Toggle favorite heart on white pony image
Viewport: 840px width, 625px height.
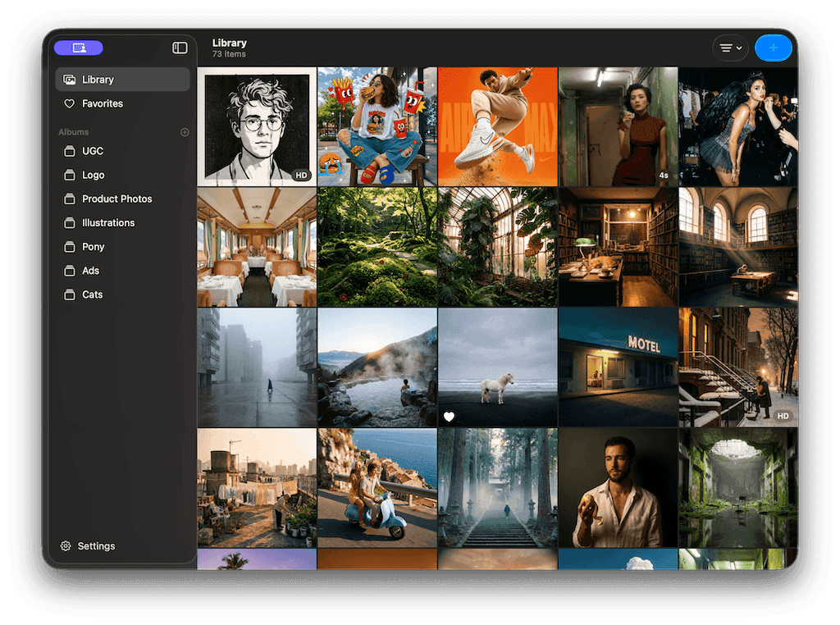click(449, 417)
